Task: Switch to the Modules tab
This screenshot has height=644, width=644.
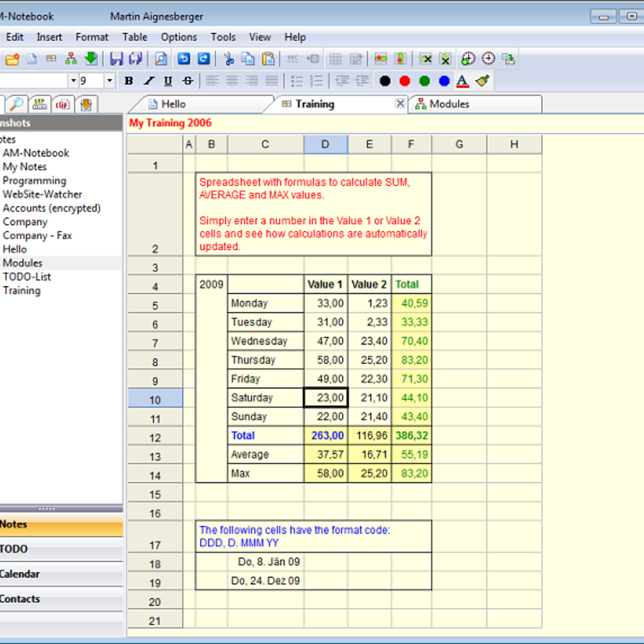Action: [475, 104]
